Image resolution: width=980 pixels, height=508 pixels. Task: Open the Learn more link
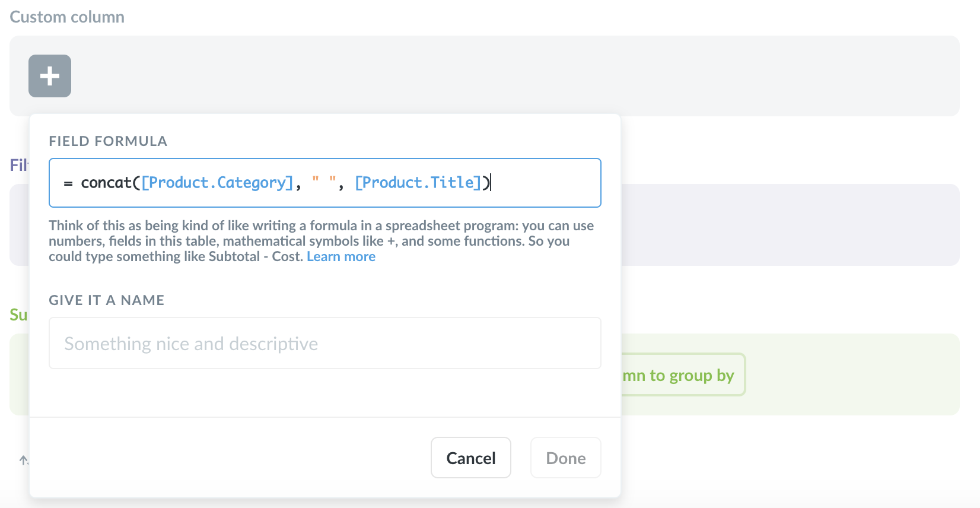pos(341,256)
